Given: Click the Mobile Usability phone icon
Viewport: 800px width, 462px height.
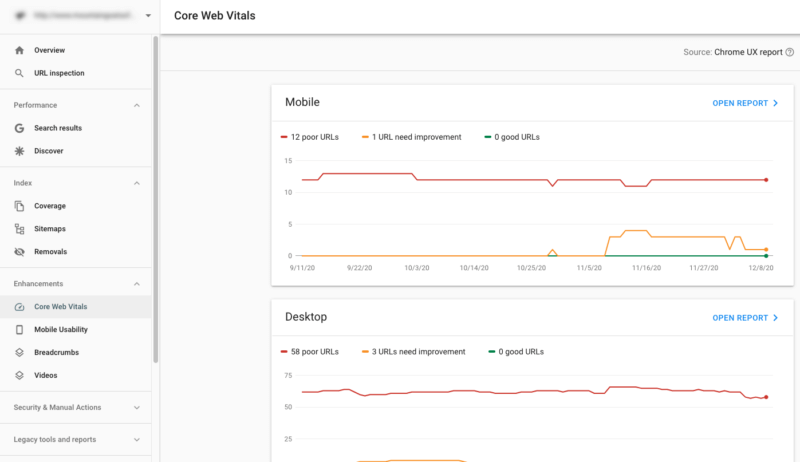Looking at the screenshot, I should pyautogui.click(x=19, y=329).
